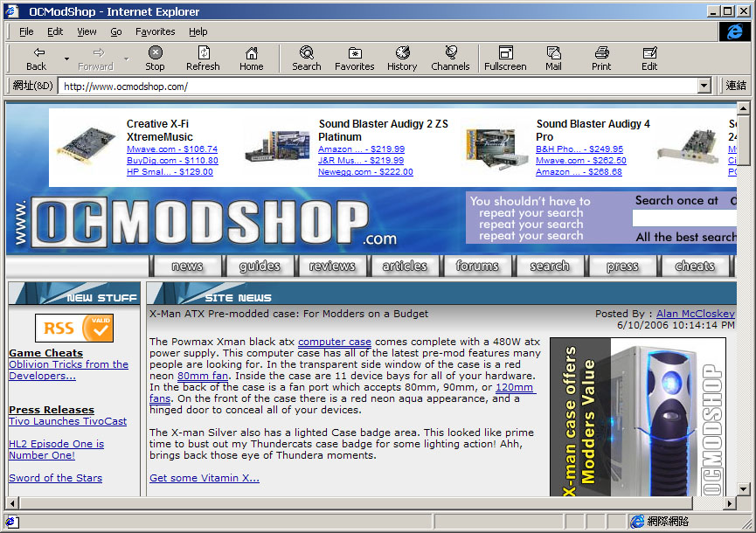Go to the Home page
The height and width of the screenshot is (533, 756).
pos(251,59)
